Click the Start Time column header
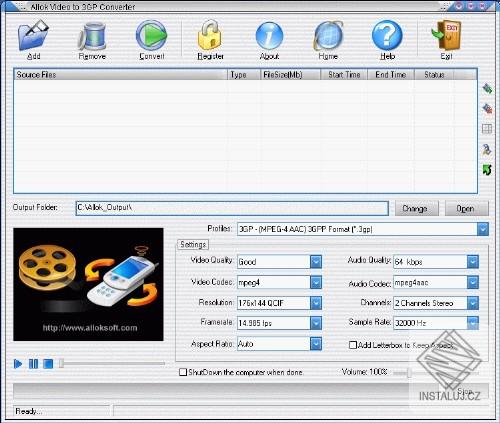Screen dimensions: 500x423 pyautogui.click(x=344, y=75)
